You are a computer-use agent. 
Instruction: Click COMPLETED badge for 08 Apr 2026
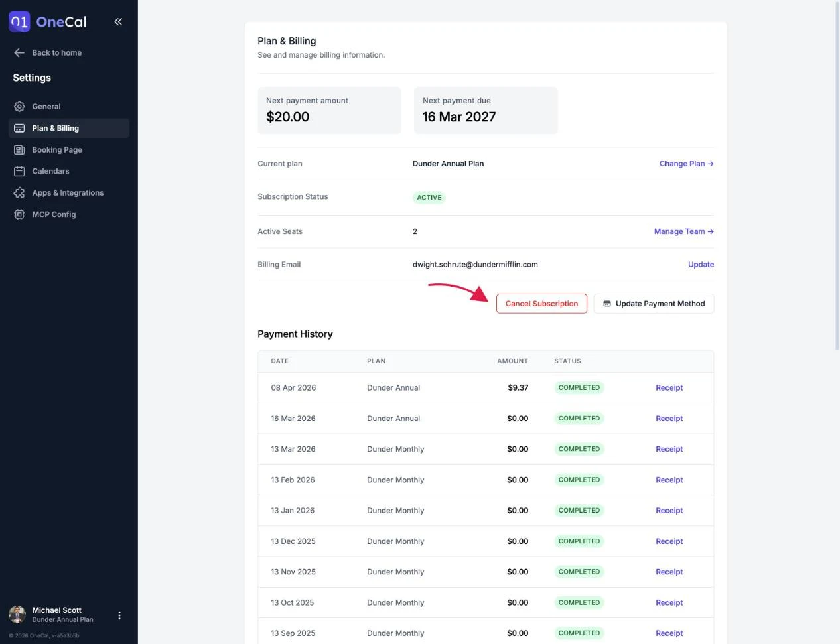(x=579, y=388)
